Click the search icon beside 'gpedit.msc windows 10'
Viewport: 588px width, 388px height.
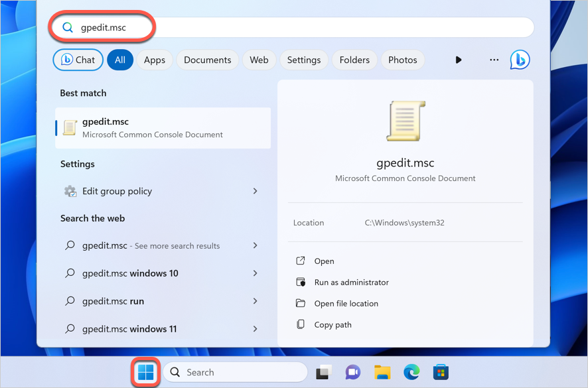pos(70,273)
